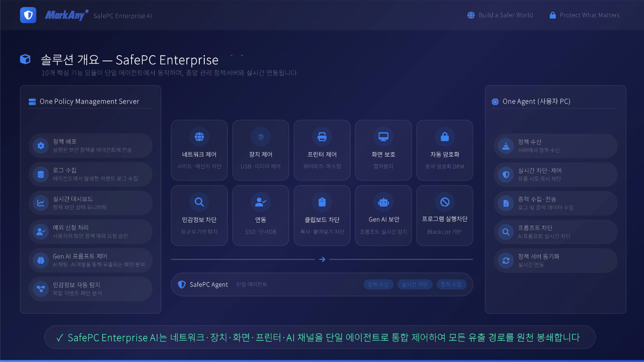
Task: Select the 자동 암호화 card title
Action: pyautogui.click(x=445, y=154)
